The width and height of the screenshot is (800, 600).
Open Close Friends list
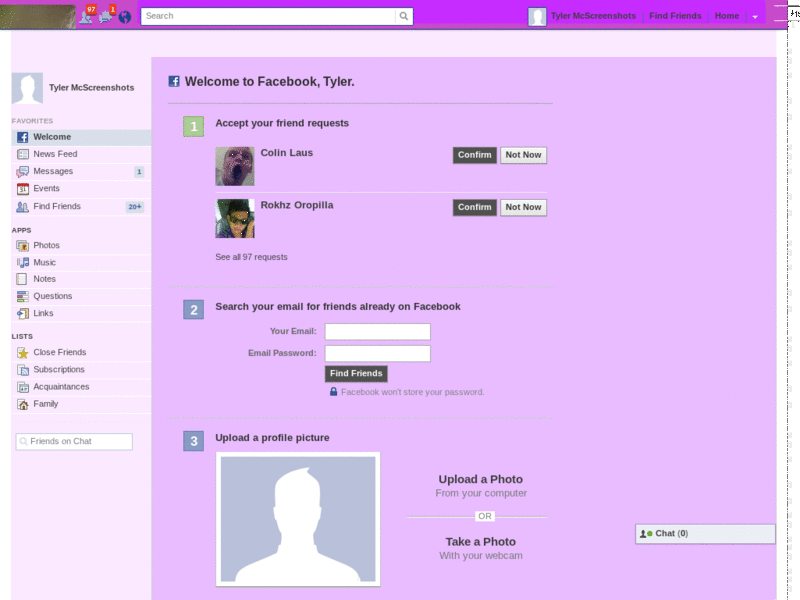[x=81, y=353]
